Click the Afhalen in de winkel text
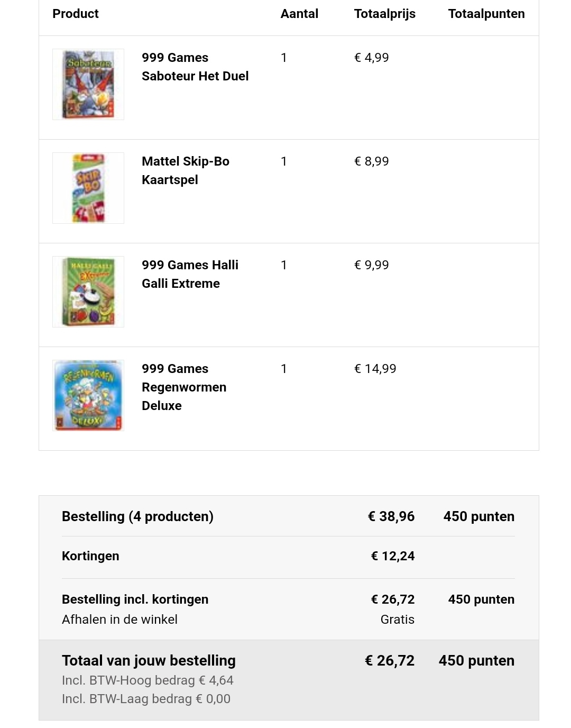The image size is (571, 728). pyautogui.click(x=119, y=620)
